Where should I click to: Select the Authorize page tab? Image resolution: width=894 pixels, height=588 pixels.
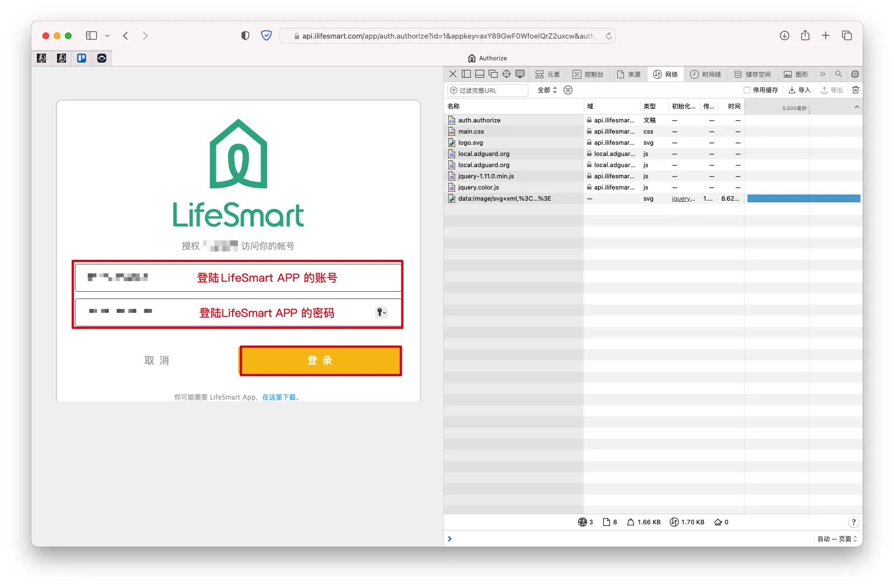(x=488, y=58)
